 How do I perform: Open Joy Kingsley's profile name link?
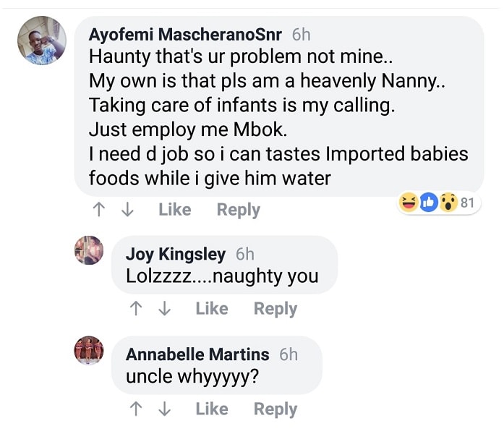point(176,254)
